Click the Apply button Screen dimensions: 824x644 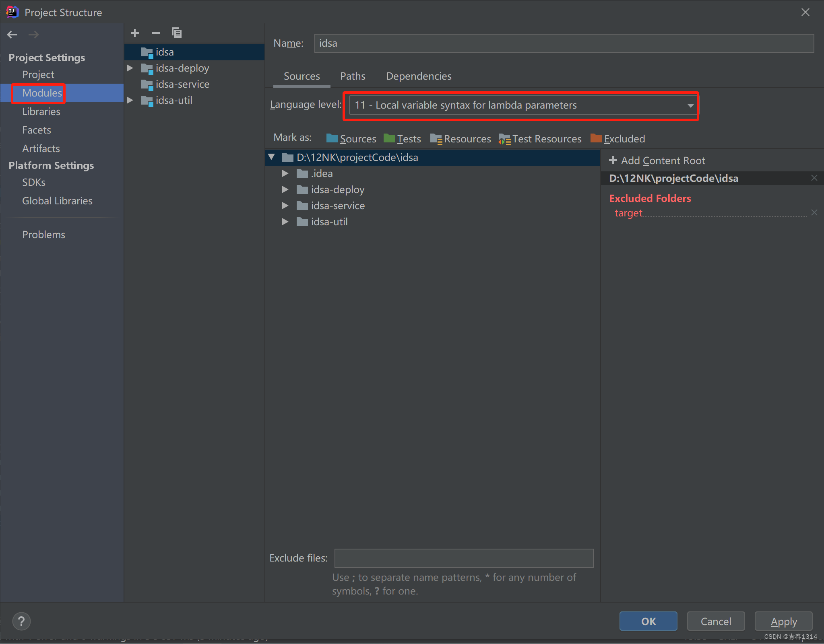(x=783, y=621)
